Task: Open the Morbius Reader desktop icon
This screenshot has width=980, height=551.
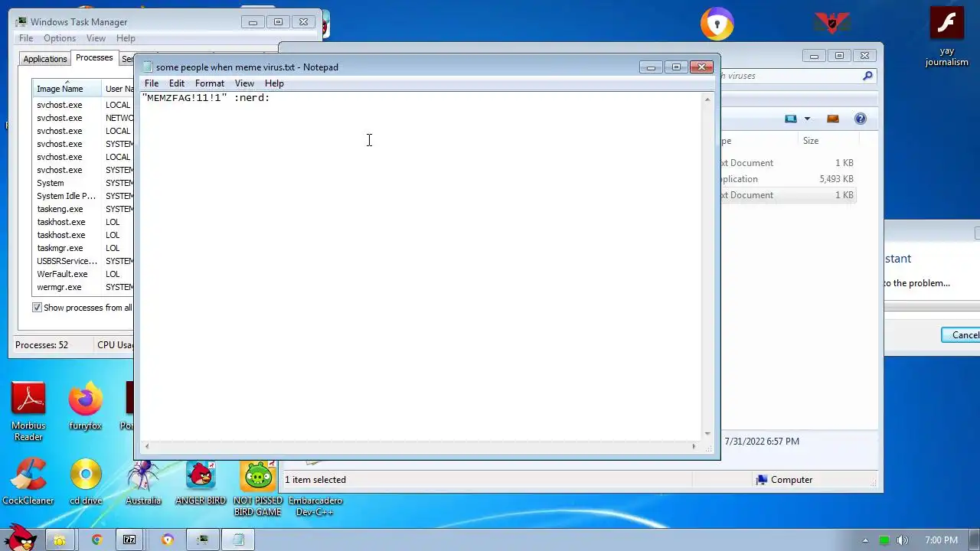Action: (x=28, y=412)
